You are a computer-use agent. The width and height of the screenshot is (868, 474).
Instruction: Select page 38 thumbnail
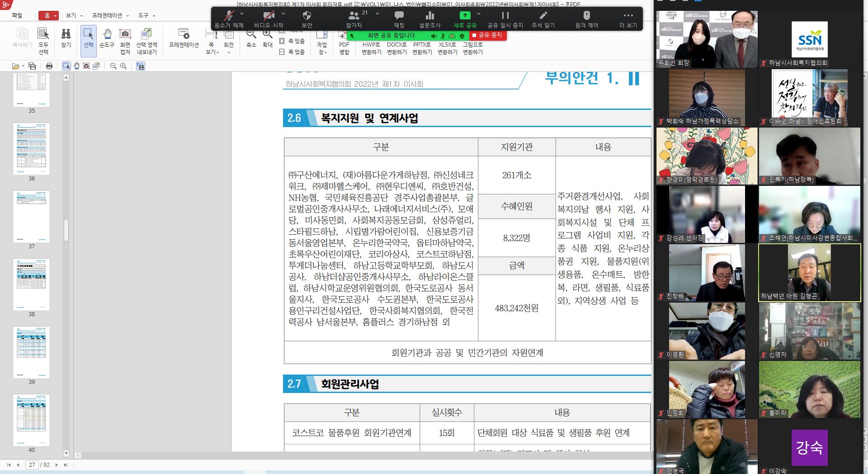pos(32,284)
